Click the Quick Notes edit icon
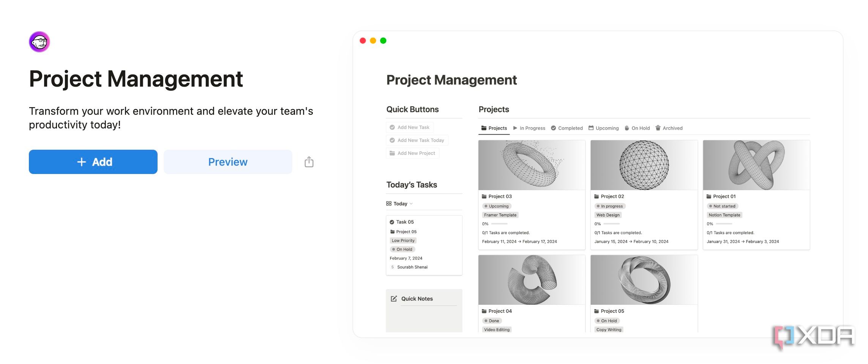Image resolution: width=868 pixels, height=364 pixels. tap(394, 299)
